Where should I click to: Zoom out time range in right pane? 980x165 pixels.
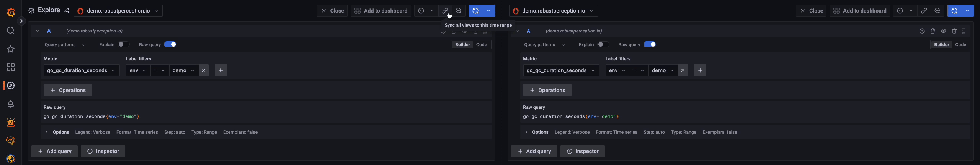coord(938,11)
